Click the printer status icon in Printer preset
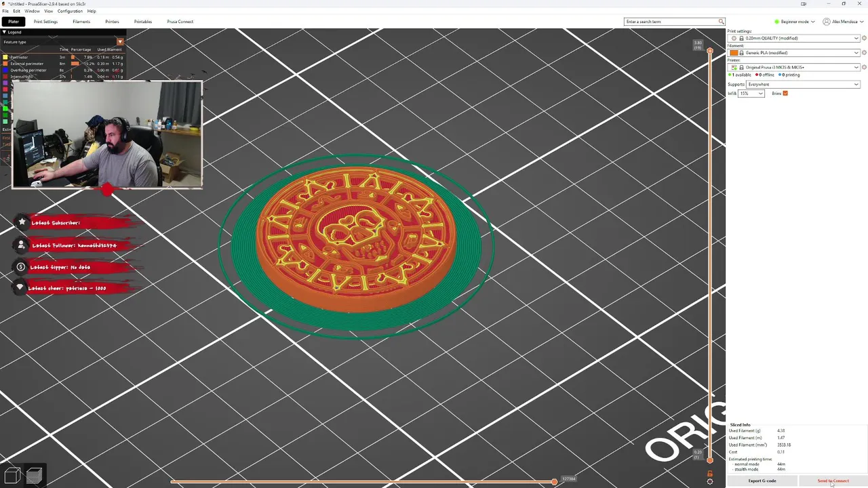868x488 pixels. click(x=734, y=67)
